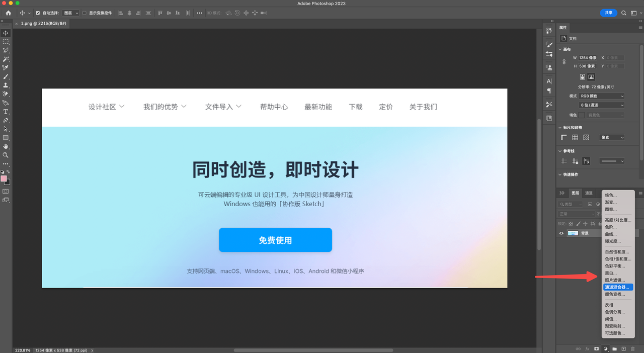This screenshot has width=644, height=353.
Task: Click the 背景 layer thumbnail
Action: (573, 233)
